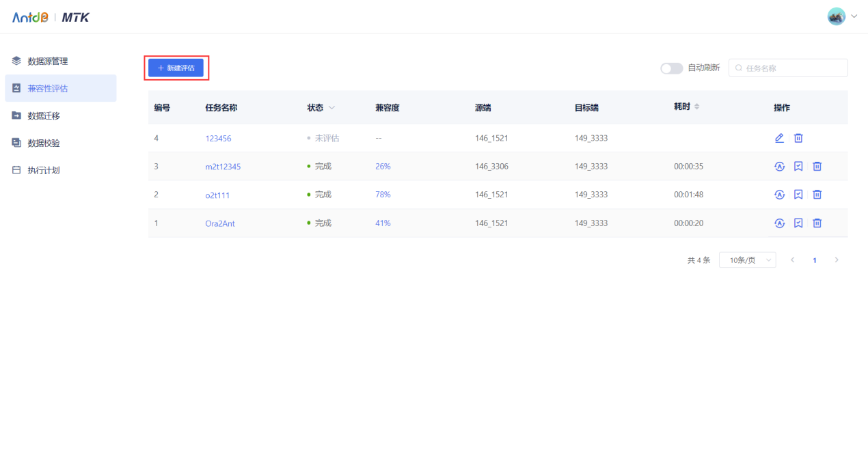Select the edit pencil icon for task 123456

tap(779, 138)
